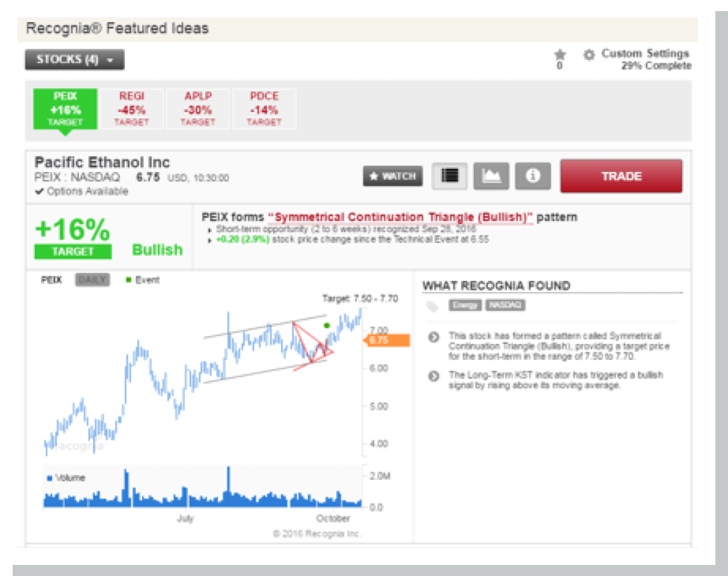Toggle the Event legend marker

coord(129,280)
